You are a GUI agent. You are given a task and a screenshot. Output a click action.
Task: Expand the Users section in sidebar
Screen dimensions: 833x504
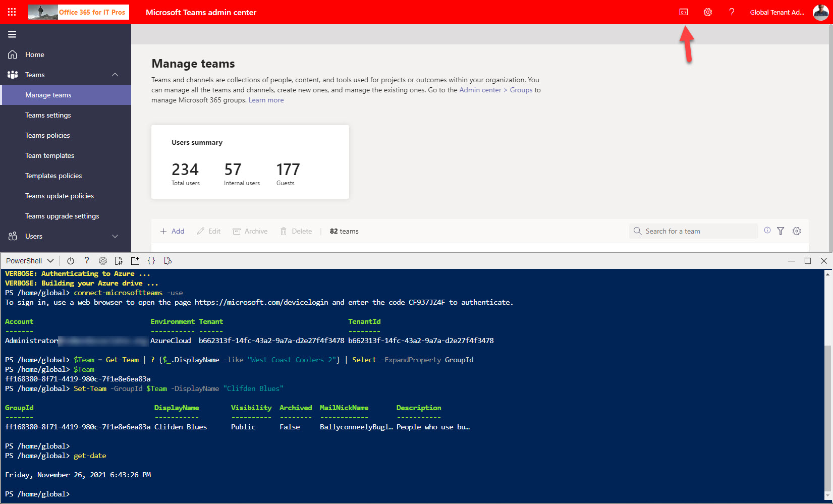point(115,236)
